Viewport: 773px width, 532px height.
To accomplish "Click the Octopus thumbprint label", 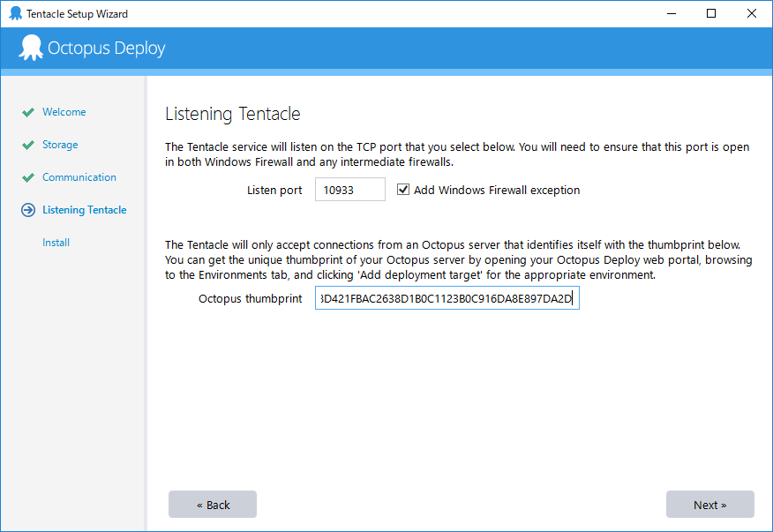I will tap(251, 299).
